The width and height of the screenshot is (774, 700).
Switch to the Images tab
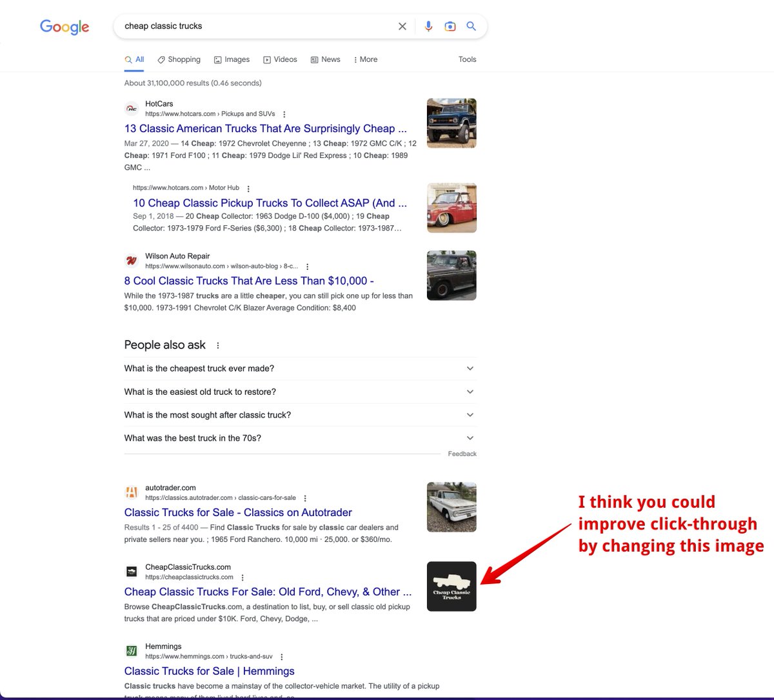tap(232, 59)
